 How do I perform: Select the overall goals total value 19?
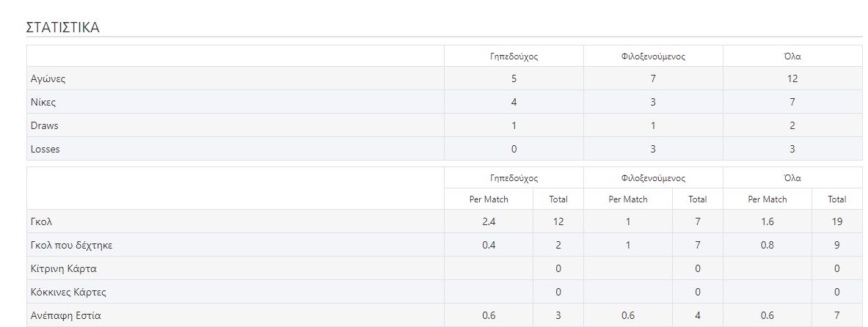pyautogui.click(x=836, y=221)
